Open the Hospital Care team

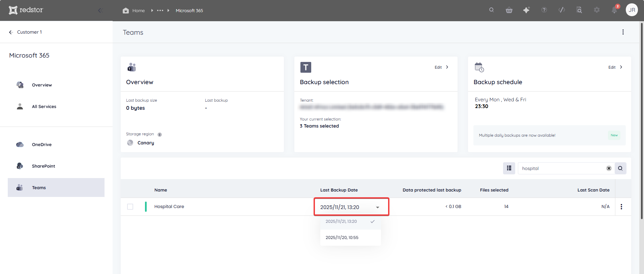point(169,207)
